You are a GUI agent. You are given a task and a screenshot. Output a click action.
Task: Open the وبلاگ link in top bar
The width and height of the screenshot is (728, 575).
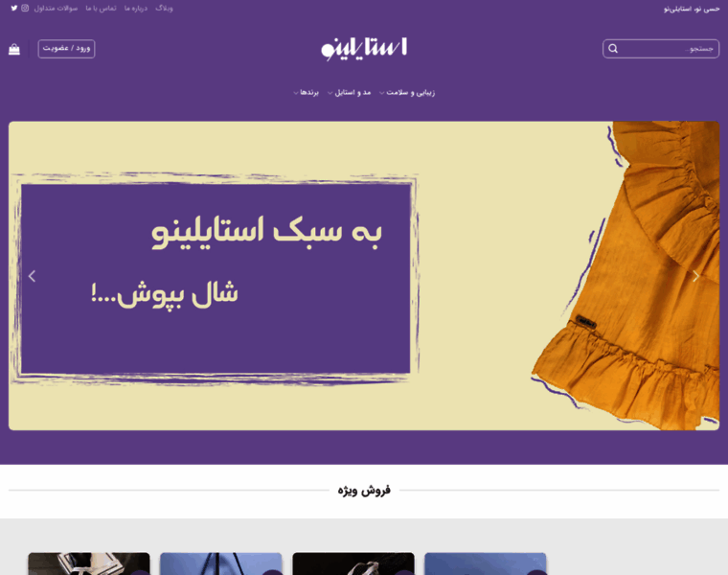164,9
